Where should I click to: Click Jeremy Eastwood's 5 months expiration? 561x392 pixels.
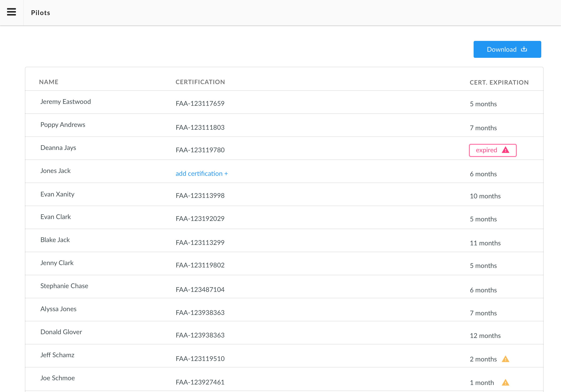483,104
